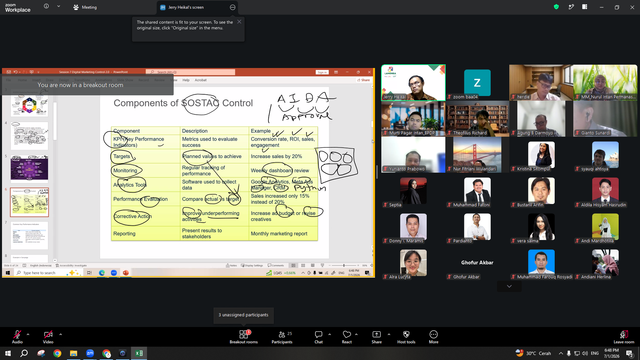The height and width of the screenshot is (360, 640).
Task: Select the Meeting tab
Action: 85,7
